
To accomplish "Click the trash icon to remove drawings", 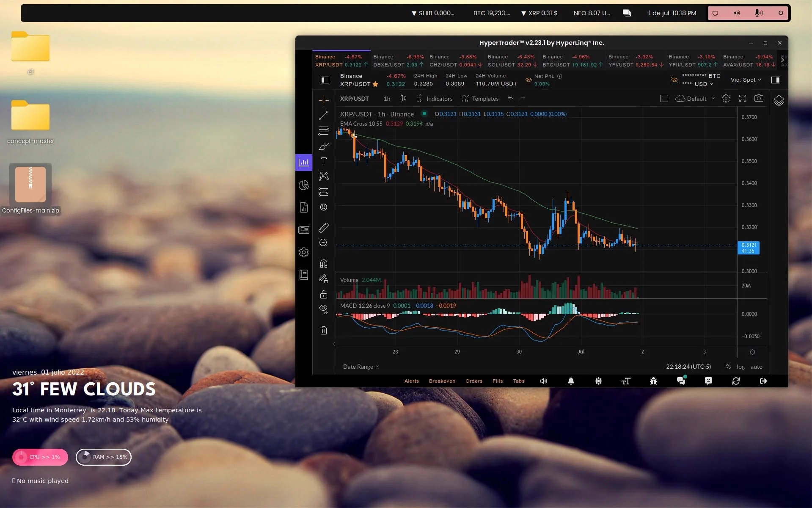I will (324, 331).
